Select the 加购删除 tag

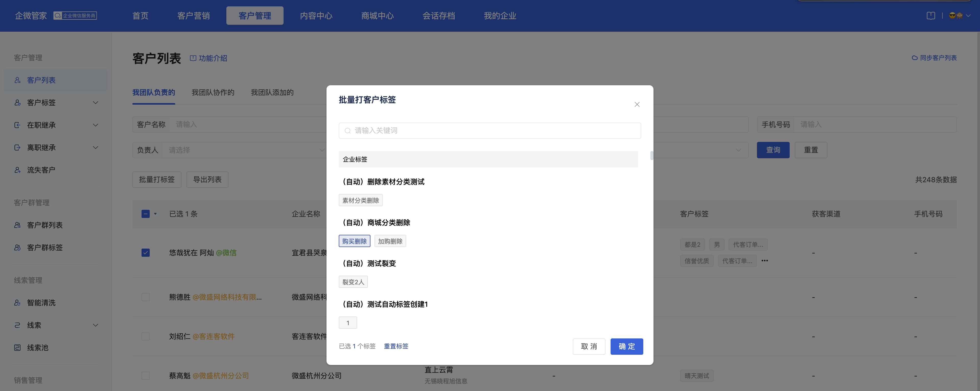coord(390,241)
